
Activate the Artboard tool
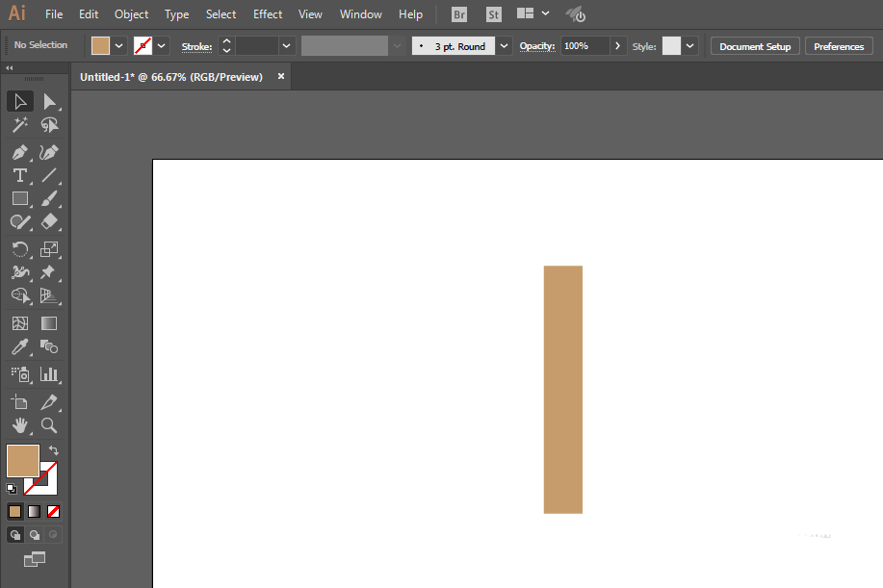[x=20, y=402]
